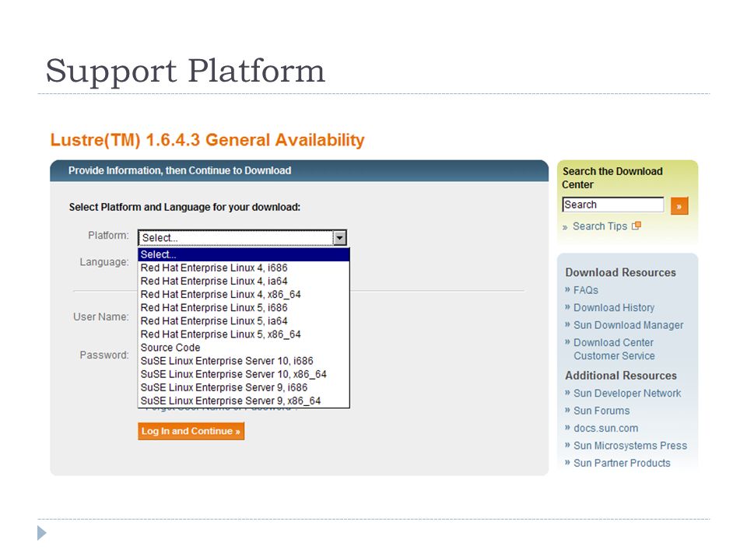Click into the Search the Download Center field
747x560 pixels.
pos(613,205)
